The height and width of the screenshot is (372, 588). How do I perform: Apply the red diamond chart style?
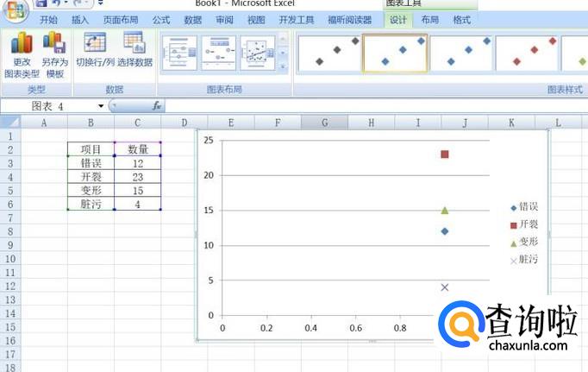527,53
